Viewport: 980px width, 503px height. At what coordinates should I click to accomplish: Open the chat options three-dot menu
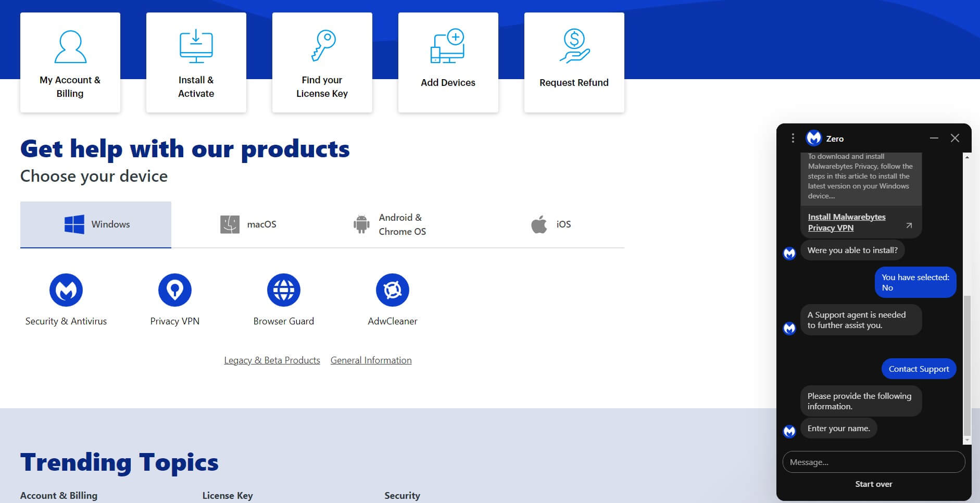(x=793, y=138)
